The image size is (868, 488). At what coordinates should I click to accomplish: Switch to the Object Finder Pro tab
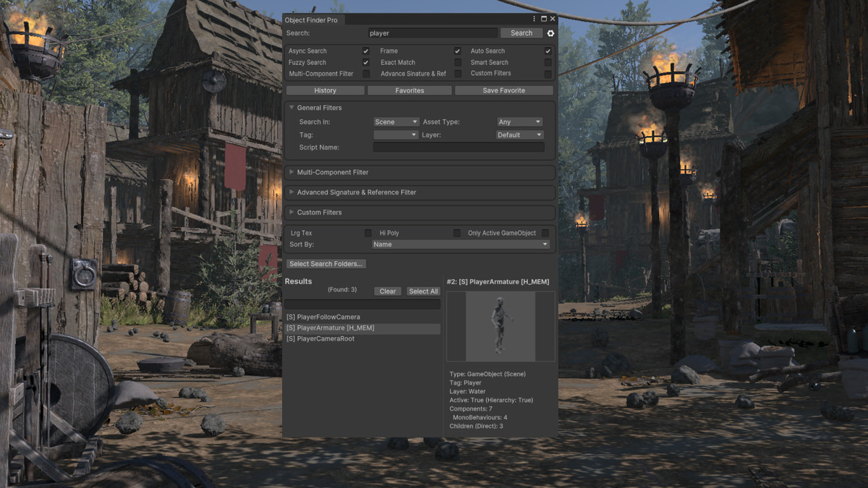click(x=312, y=20)
